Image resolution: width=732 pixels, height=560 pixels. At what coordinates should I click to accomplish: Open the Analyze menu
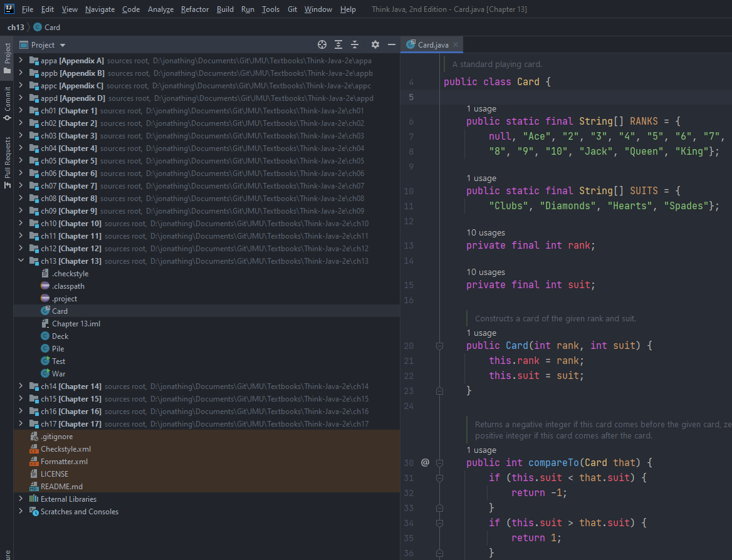(160, 9)
